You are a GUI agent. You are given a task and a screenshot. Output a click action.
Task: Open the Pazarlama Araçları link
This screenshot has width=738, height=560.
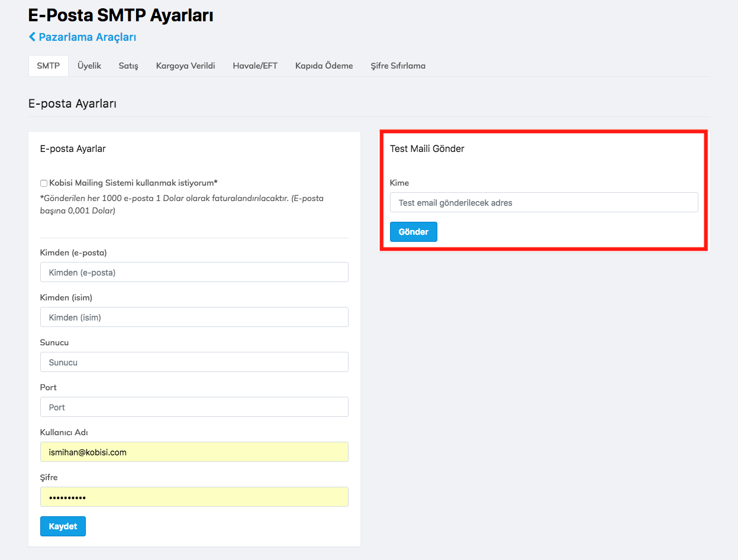coord(87,37)
